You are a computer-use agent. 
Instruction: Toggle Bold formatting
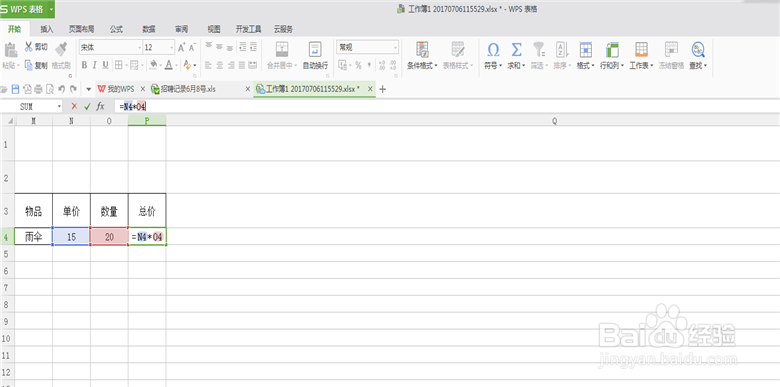coord(84,65)
